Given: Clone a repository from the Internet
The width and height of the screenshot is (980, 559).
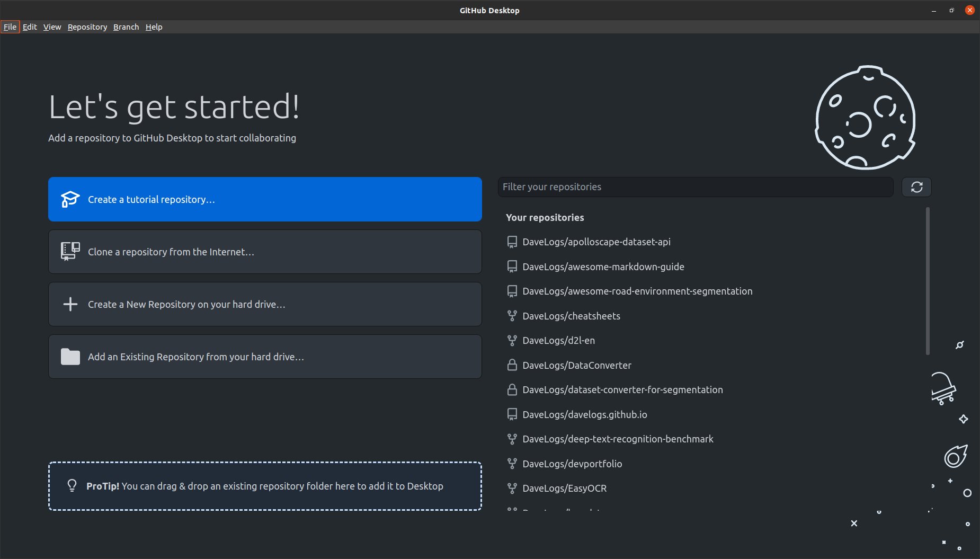Looking at the screenshot, I should [x=265, y=252].
